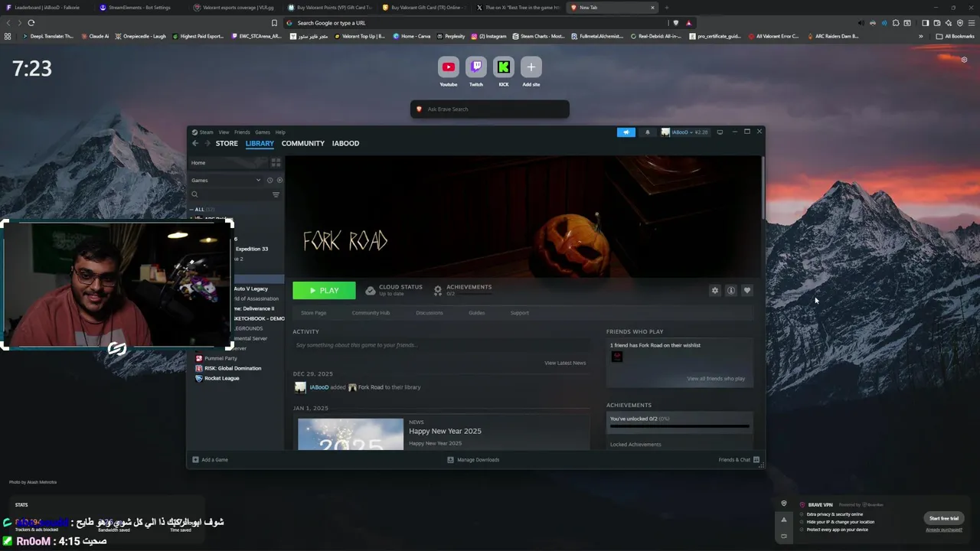Open the Help menu in Steam
This screenshot has height=551, width=980.
click(x=280, y=132)
